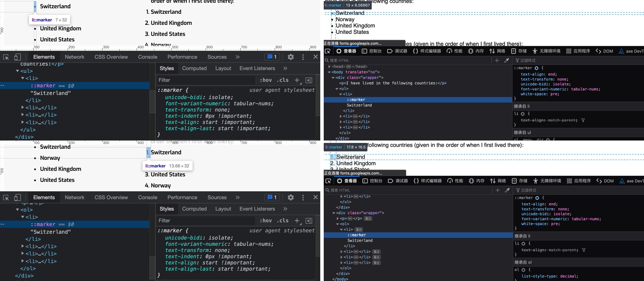Viewport: 644px width, 281px height.
Task: Toggle .cls class editor in the bottom Chrome styles pane
Action: coord(283,221)
